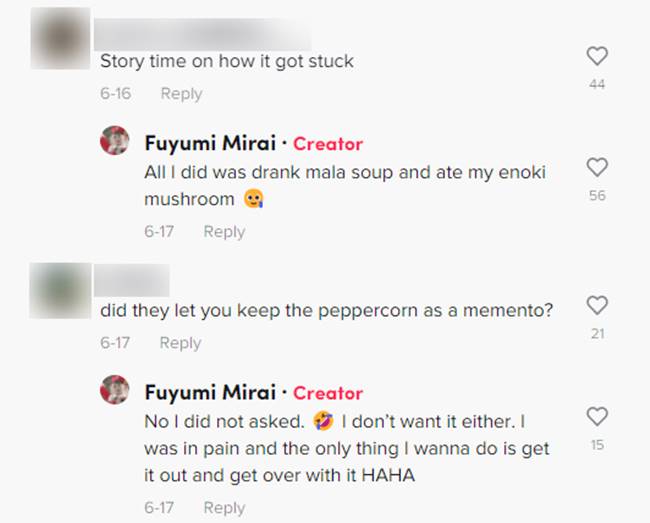
Task: Like the "No I did not asked" reply
Action: [x=597, y=417]
